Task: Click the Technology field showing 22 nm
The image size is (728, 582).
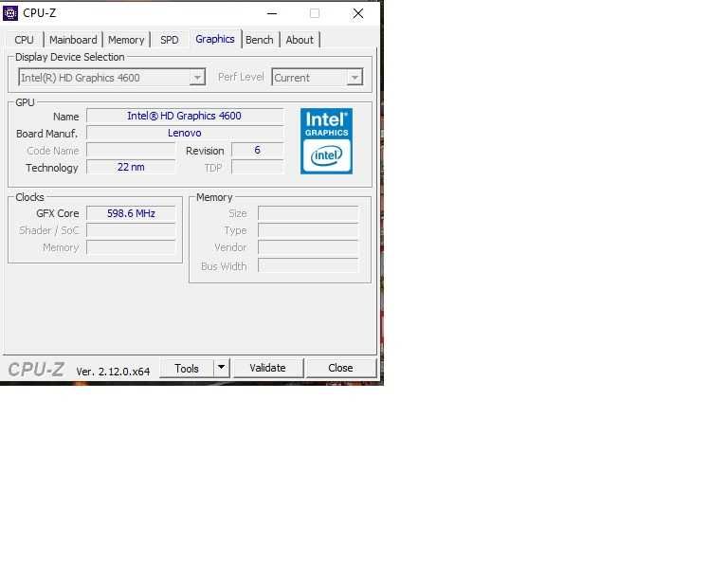Action: point(131,167)
